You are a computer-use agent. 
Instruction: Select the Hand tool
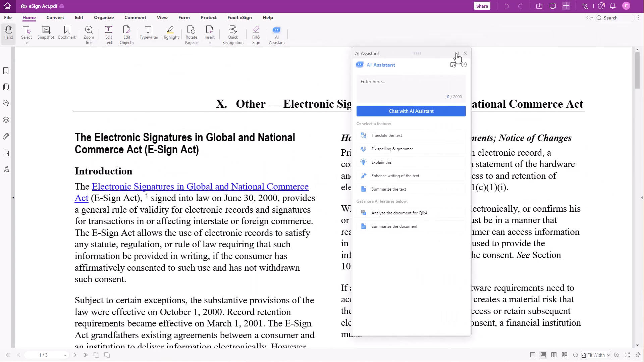pyautogui.click(x=8, y=33)
